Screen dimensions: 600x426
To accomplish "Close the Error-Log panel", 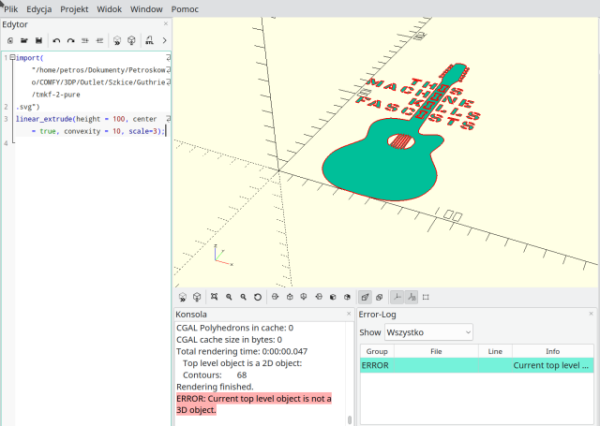I will click(591, 313).
